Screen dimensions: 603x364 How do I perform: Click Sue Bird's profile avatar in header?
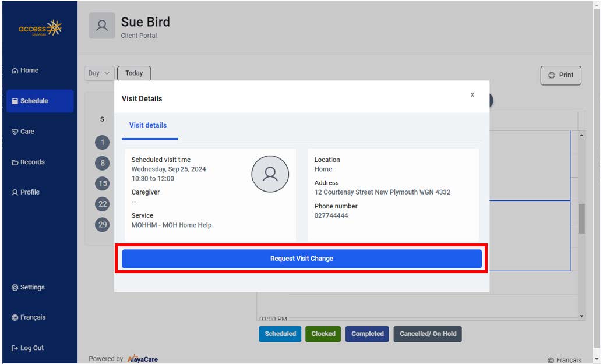pos(102,26)
